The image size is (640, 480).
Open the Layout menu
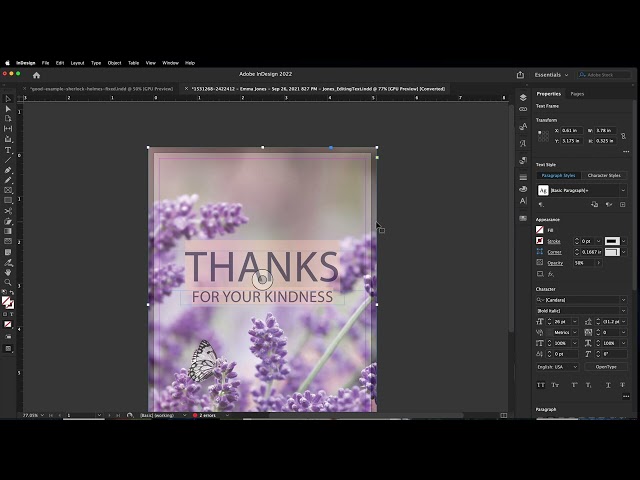(77, 63)
